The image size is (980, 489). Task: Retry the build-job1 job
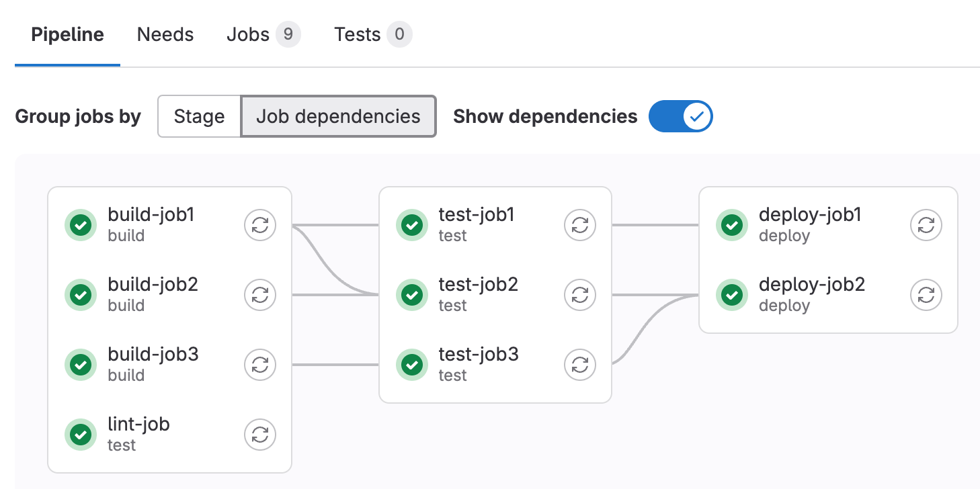click(260, 226)
